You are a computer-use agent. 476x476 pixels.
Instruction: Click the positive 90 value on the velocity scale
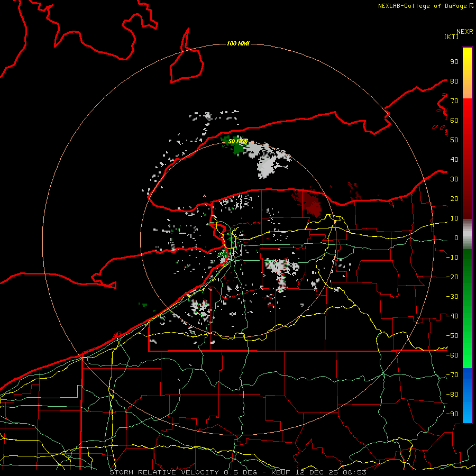point(454,62)
